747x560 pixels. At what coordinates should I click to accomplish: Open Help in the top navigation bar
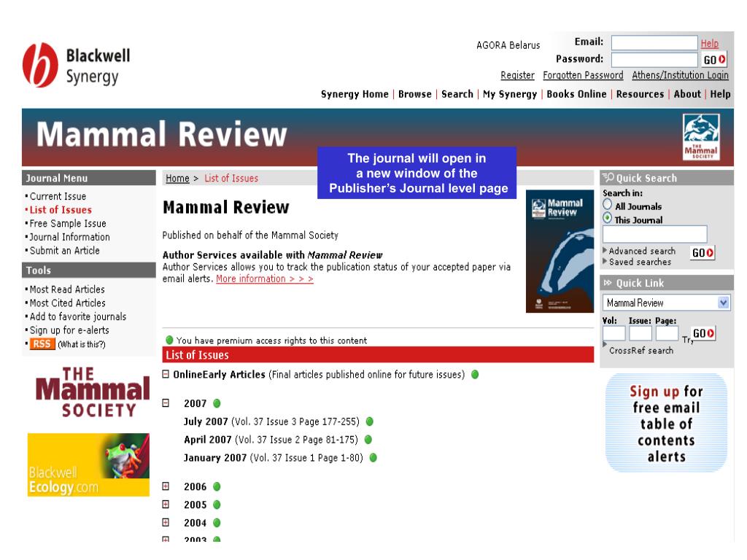click(720, 94)
